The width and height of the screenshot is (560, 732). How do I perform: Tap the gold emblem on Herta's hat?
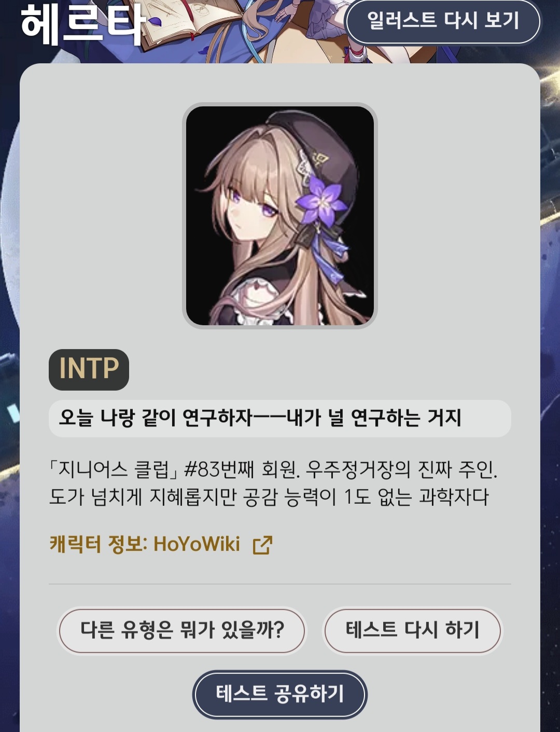click(320, 159)
